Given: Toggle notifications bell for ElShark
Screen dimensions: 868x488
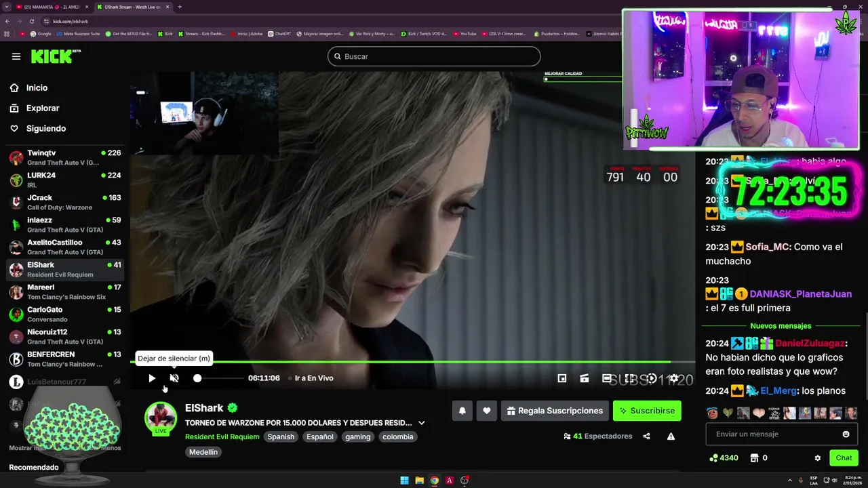Looking at the screenshot, I should [462, 411].
